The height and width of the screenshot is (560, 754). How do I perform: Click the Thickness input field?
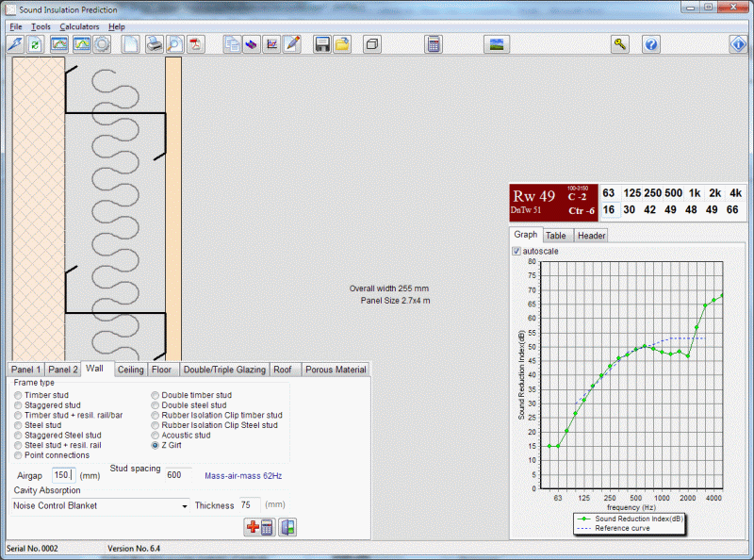[249, 505]
